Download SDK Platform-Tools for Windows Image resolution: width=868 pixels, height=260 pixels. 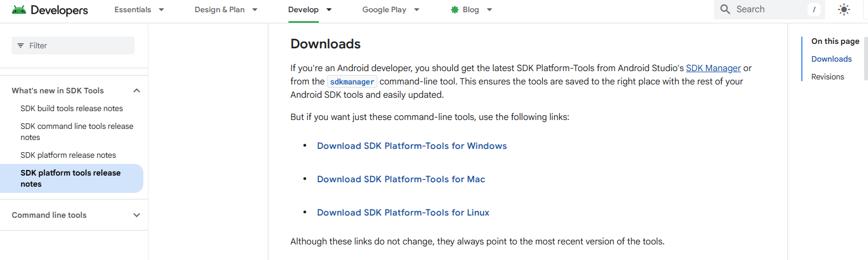tap(412, 146)
